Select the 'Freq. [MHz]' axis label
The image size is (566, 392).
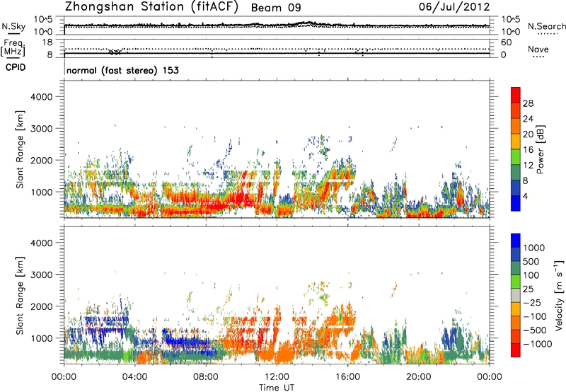pyautogui.click(x=13, y=48)
